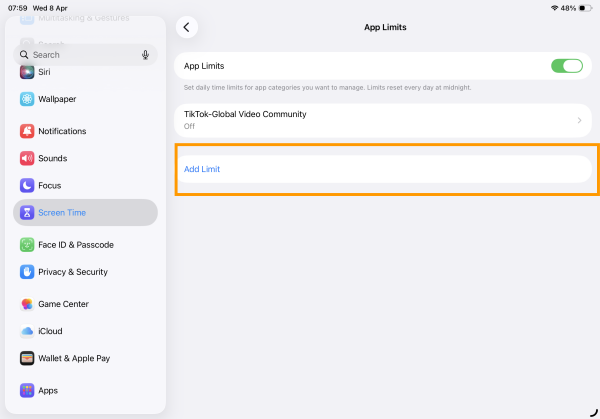Tap the Face ID green icon
600x419 pixels.
pos(27,245)
